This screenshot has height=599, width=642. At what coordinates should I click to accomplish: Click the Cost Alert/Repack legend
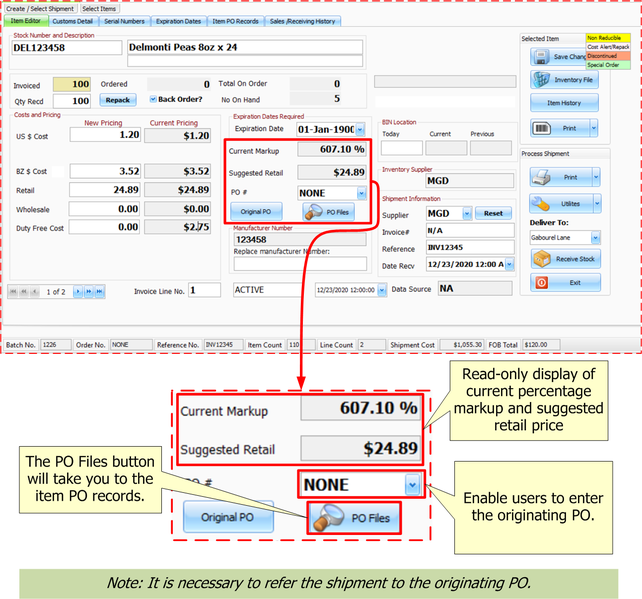pyautogui.click(x=608, y=47)
